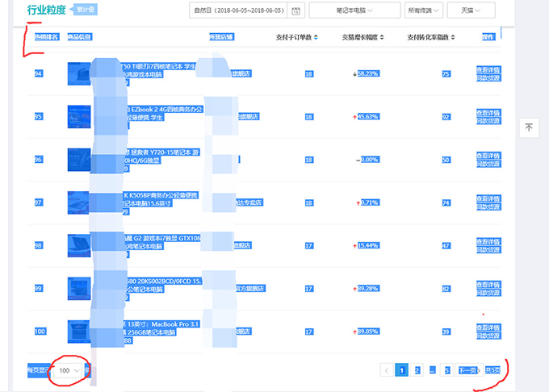549x392 pixels.
Task: Click product thumbnail in rank 94 row
Action: click(x=79, y=73)
